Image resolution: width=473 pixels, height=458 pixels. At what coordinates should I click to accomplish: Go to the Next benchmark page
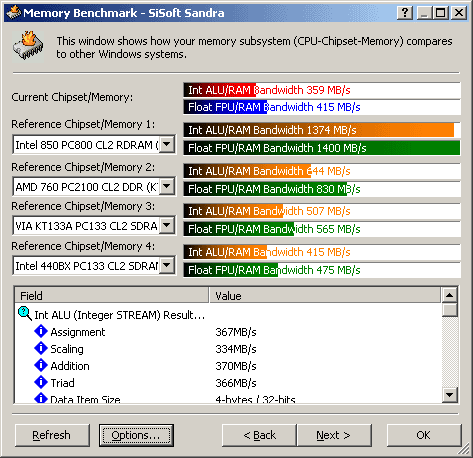point(334,435)
